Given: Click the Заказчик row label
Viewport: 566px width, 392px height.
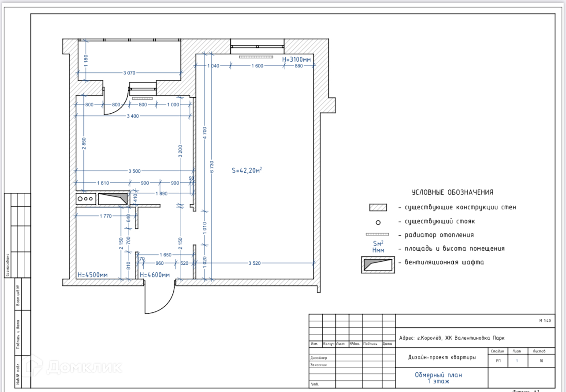Looking at the screenshot, I should coord(318,365).
